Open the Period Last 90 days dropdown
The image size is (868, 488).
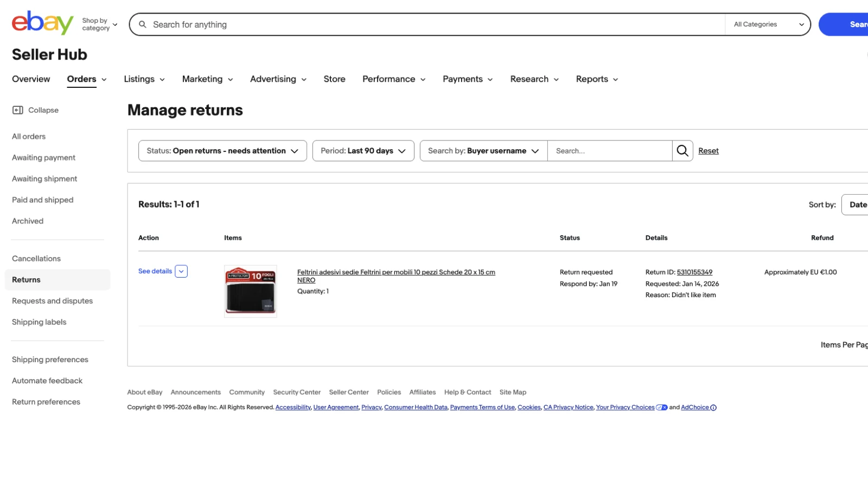(x=363, y=151)
